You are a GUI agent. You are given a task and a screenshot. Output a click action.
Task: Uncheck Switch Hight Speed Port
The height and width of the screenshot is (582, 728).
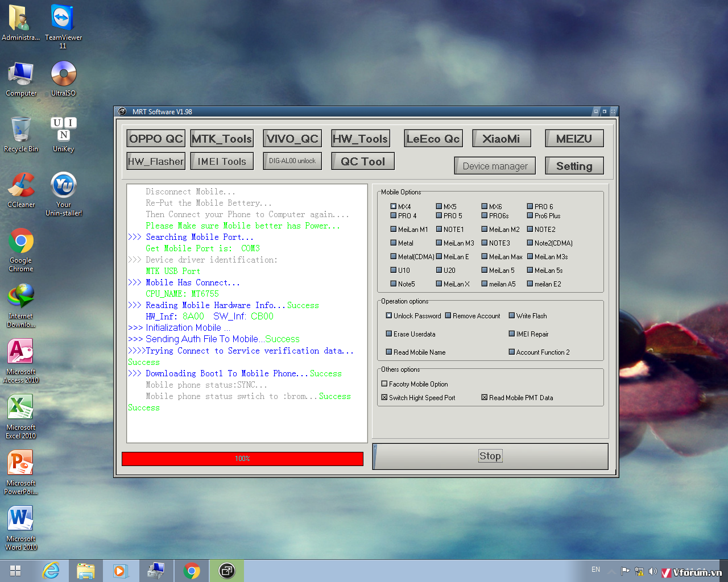click(x=384, y=397)
